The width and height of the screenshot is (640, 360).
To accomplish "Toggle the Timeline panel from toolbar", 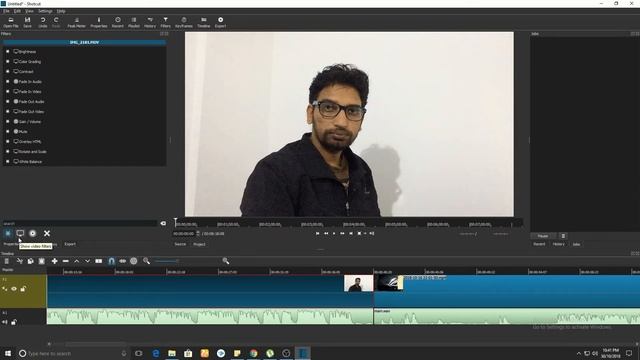I will point(204,22).
